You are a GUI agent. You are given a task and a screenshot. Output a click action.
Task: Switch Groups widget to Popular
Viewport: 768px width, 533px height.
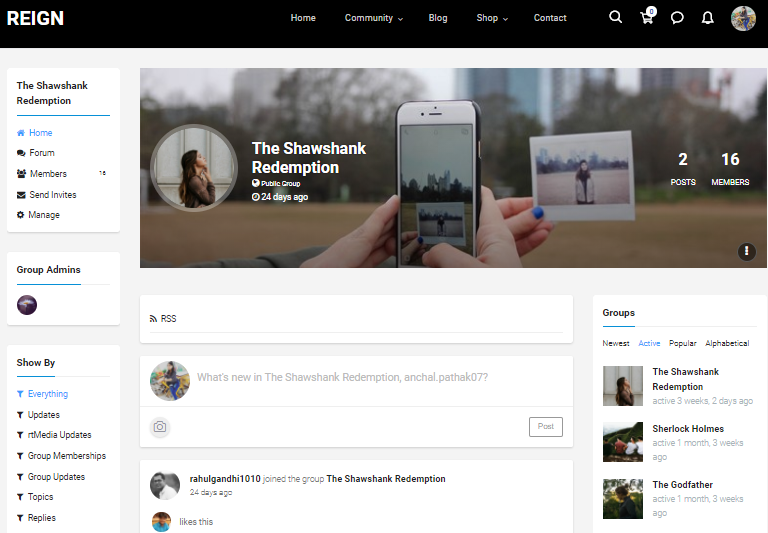pyautogui.click(x=682, y=343)
